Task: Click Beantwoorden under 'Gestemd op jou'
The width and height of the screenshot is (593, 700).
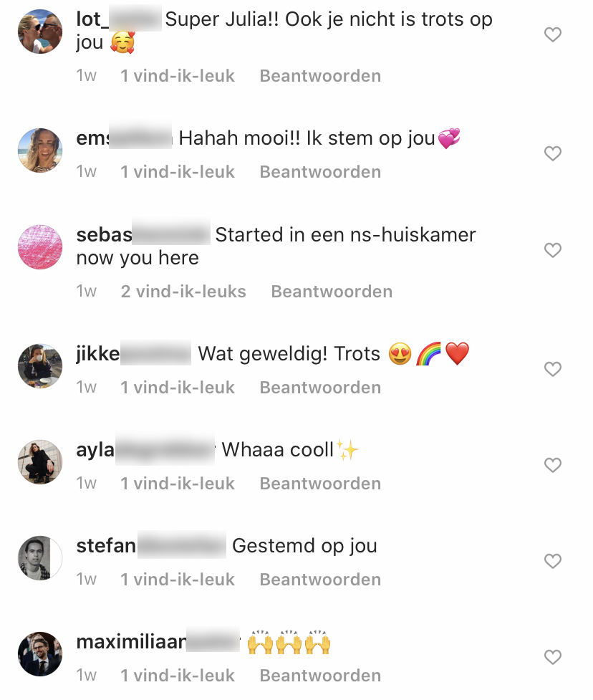Action: 320,580
